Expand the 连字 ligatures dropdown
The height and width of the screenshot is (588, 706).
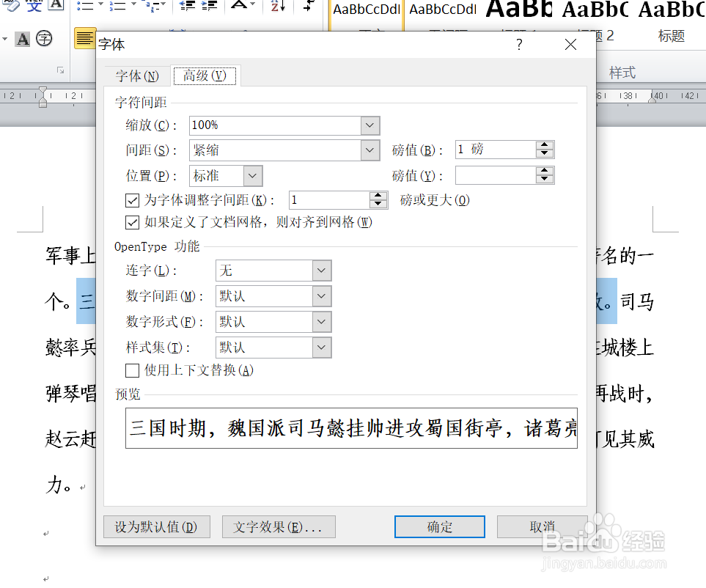321,271
